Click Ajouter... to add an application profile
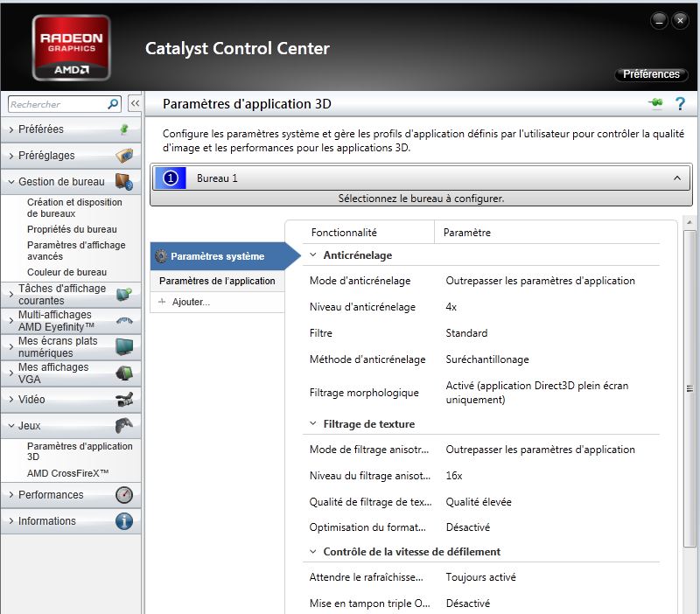The width and height of the screenshot is (700, 614). coord(191,302)
